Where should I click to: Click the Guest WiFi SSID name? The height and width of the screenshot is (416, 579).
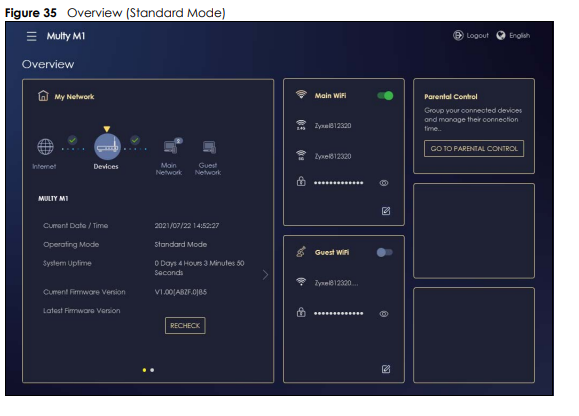tap(336, 283)
